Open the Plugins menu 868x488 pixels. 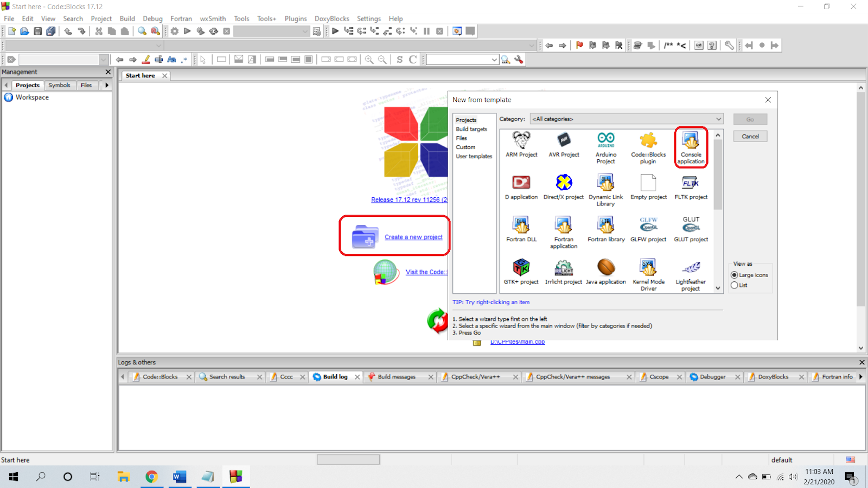click(296, 18)
